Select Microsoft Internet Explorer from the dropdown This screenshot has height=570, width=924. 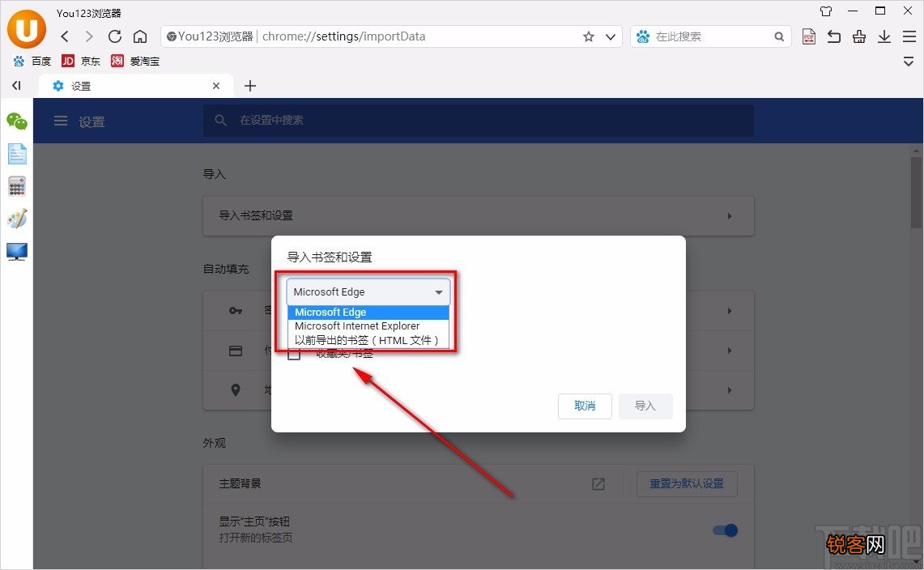point(357,325)
